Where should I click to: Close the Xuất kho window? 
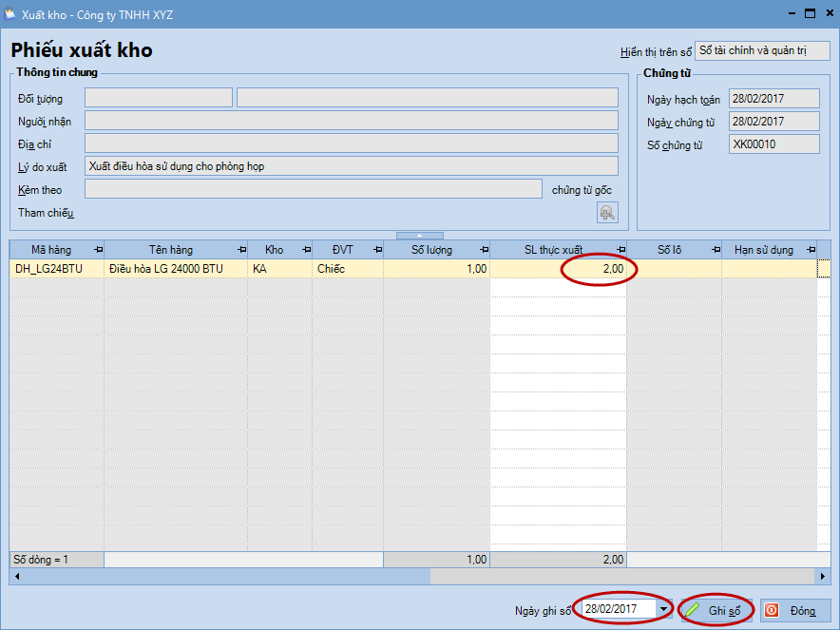(x=830, y=13)
